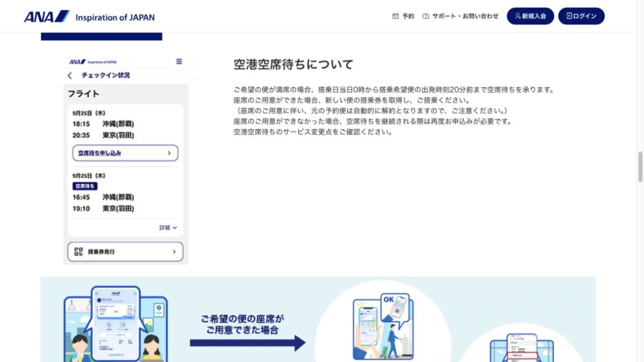The height and width of the screenshot is (362, 644).
Task: Click the 搭乗券発行 boarding pass button
Action: point(125,252)
